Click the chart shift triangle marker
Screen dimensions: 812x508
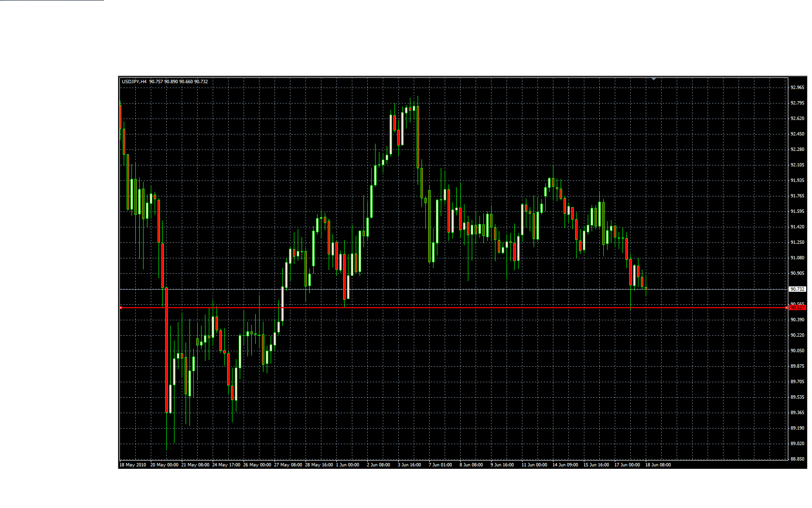[x=653, y=78]
